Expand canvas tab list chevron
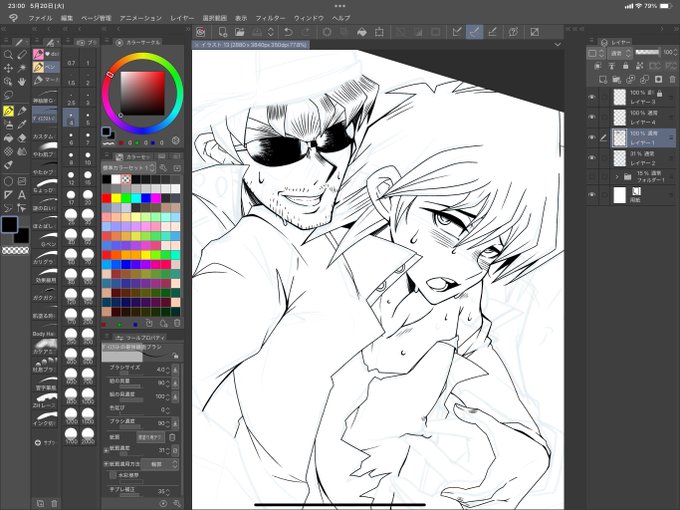The image size is (680, 510). tap(558, 44)
